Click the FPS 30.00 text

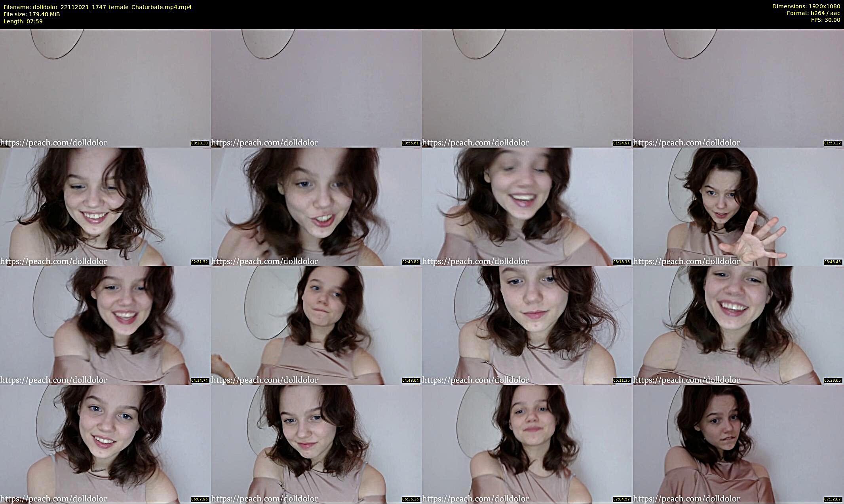point(825,20)
